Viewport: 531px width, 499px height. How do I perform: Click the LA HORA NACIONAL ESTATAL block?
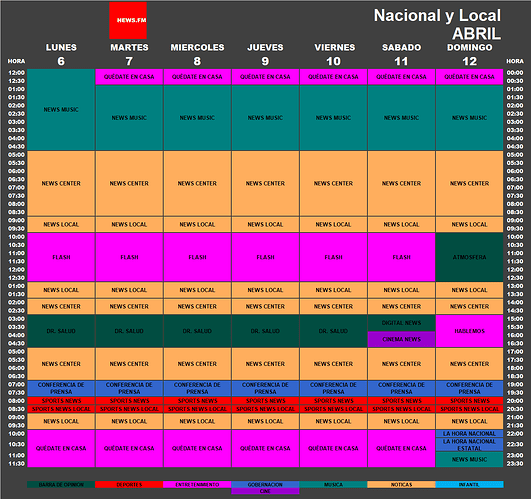click(x=469, y=445)
